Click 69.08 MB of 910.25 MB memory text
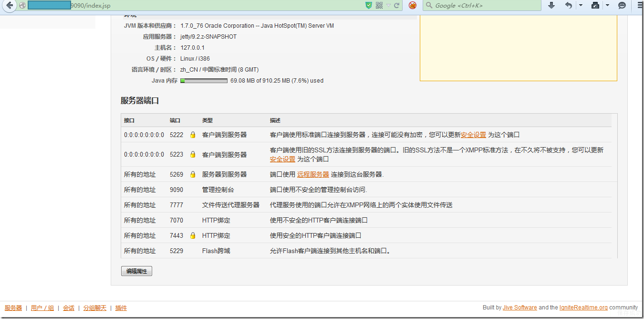The image size is (644, 319). [x=277, y=81]
